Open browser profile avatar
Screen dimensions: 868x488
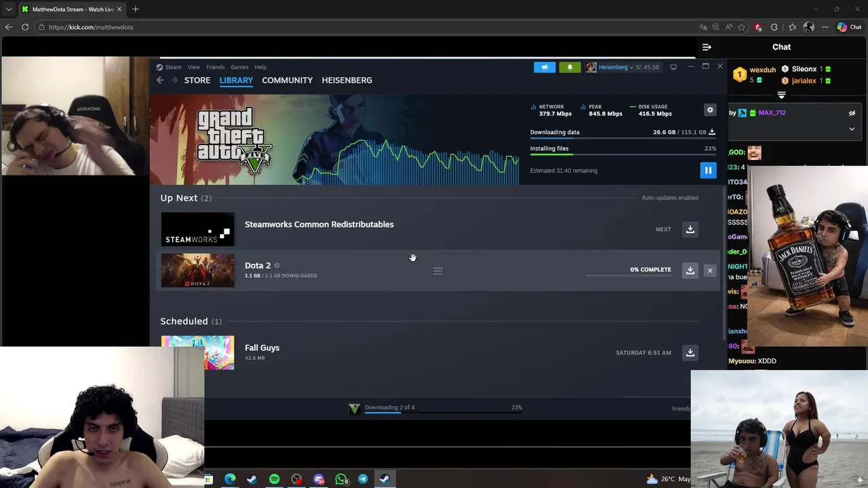pos(808,27)
